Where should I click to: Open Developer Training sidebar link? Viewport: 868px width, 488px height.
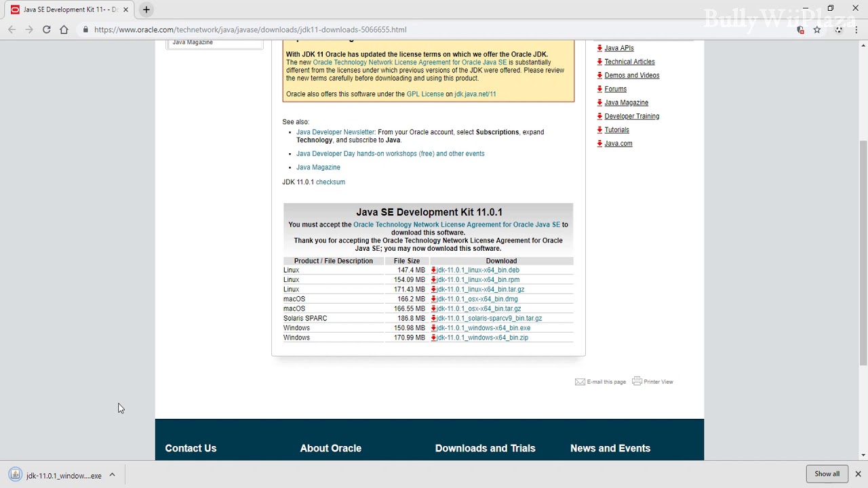coord(632,116)
